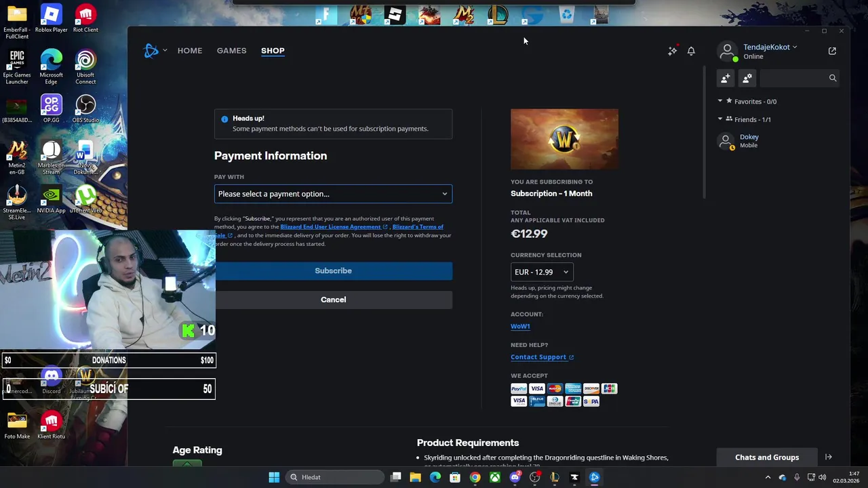868x488 pixels.
Task: Open OP.GG desktop shortcut
Action: (x=52, y=109)
